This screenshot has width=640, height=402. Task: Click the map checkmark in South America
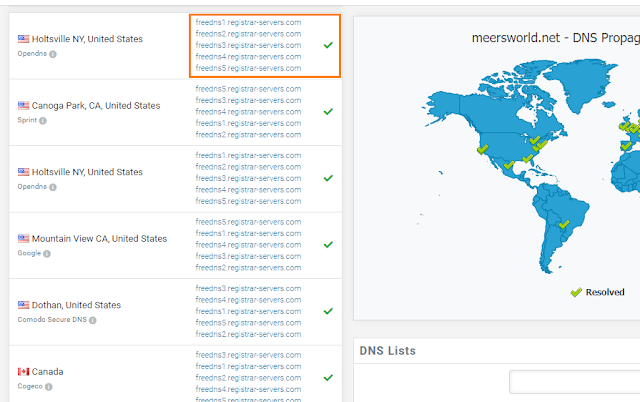click(x=564, y=224)
